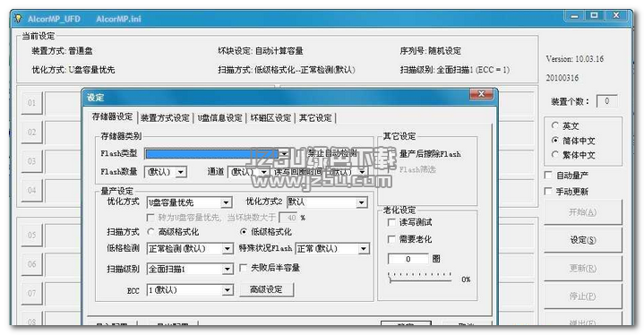
Task: Minimize the AlcorMP_UFD window
Action: (574, 16)
